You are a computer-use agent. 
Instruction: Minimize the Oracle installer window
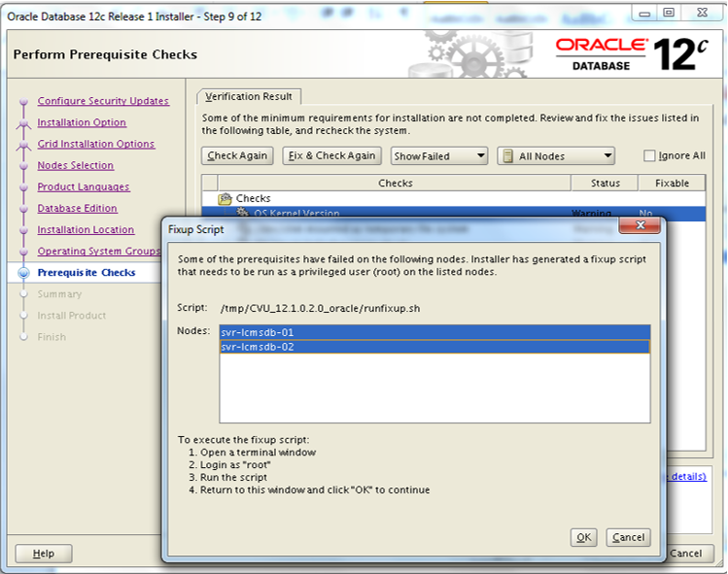(644, 14)
